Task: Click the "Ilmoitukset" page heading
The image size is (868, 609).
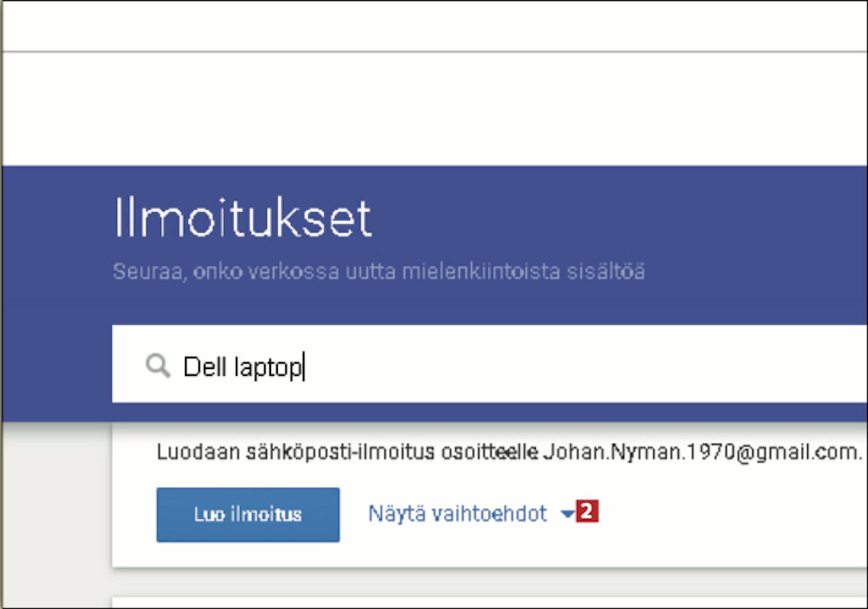Action: (x=242, y=218)
